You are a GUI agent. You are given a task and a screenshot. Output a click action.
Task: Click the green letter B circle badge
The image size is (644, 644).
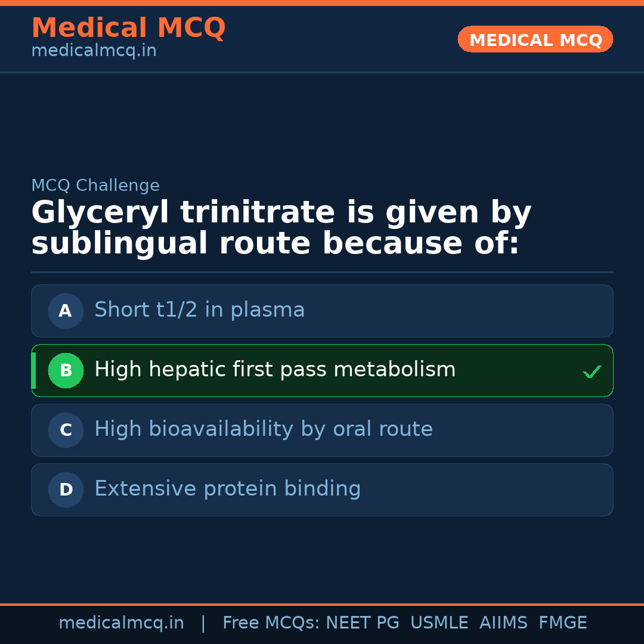coord(66,370)
